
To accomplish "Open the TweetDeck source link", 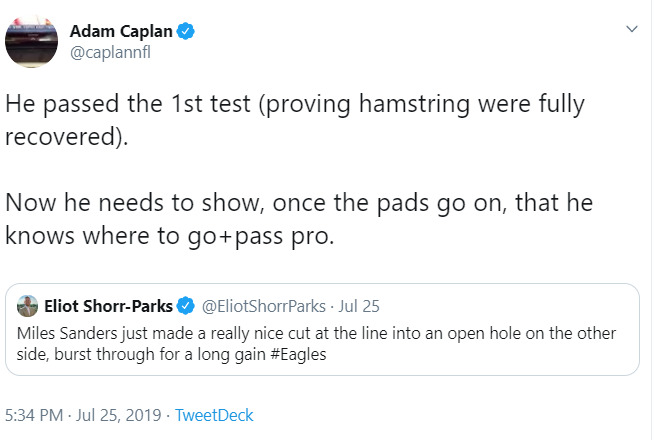I will pos(214,415).
